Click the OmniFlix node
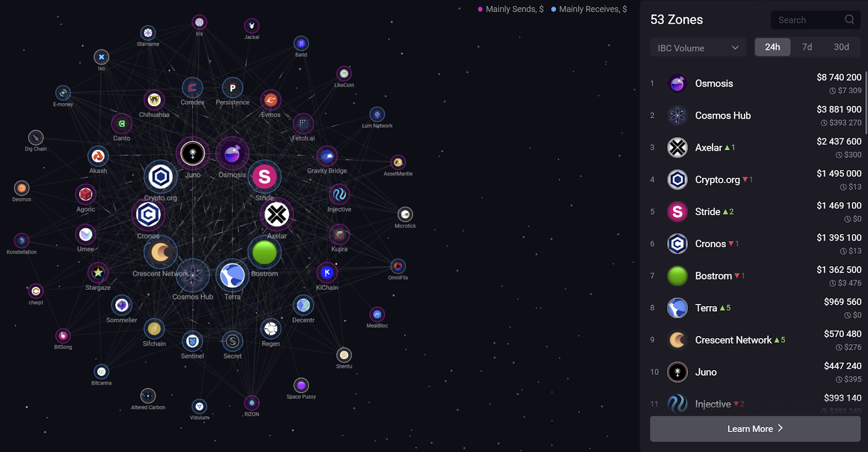Viewport: 868px width, 452px height. tap(398, 266)
